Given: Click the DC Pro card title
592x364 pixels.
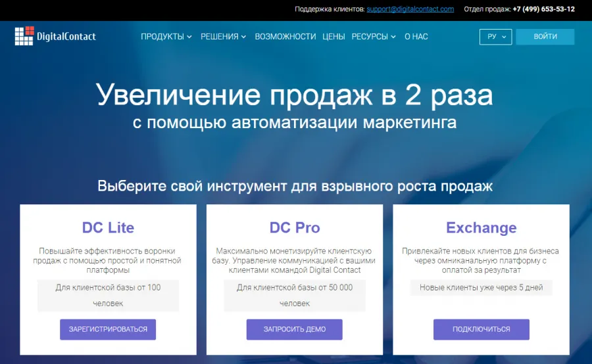Looking at the screenshot, I should coord(295,227).
